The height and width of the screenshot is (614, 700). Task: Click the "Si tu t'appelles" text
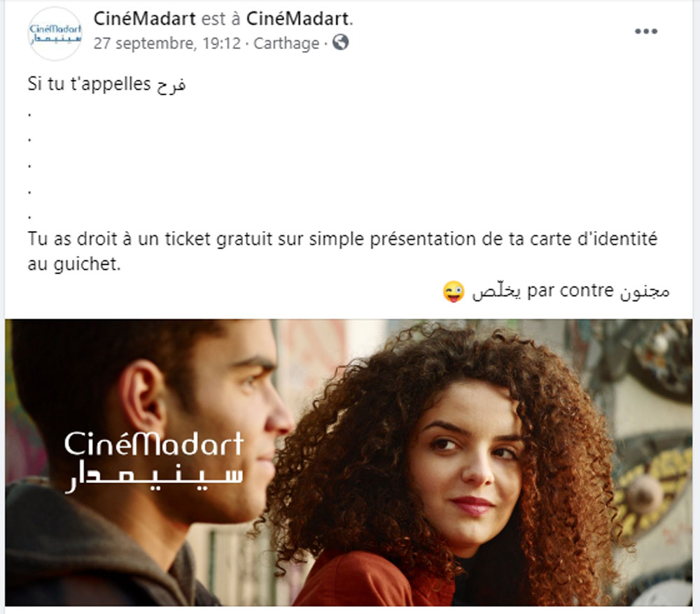[89, 84]
